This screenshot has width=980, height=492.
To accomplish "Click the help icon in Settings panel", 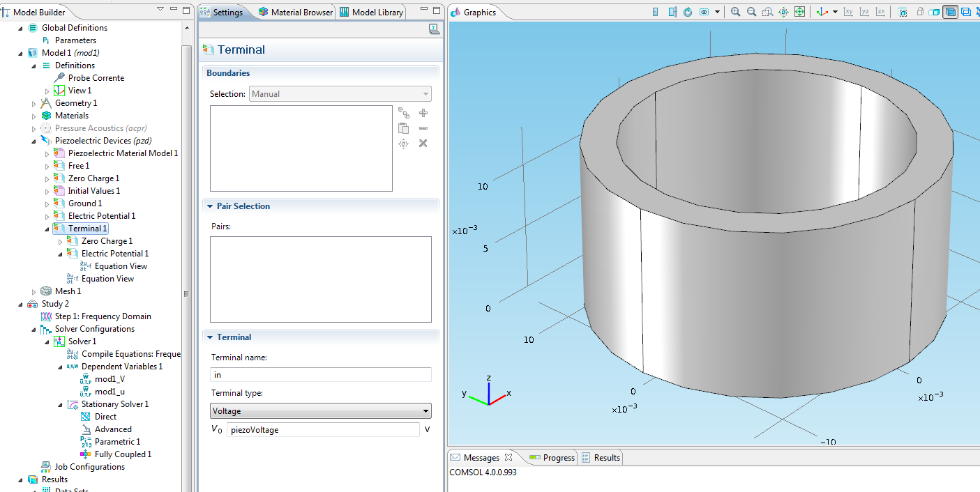I will (x=434, y=29).
